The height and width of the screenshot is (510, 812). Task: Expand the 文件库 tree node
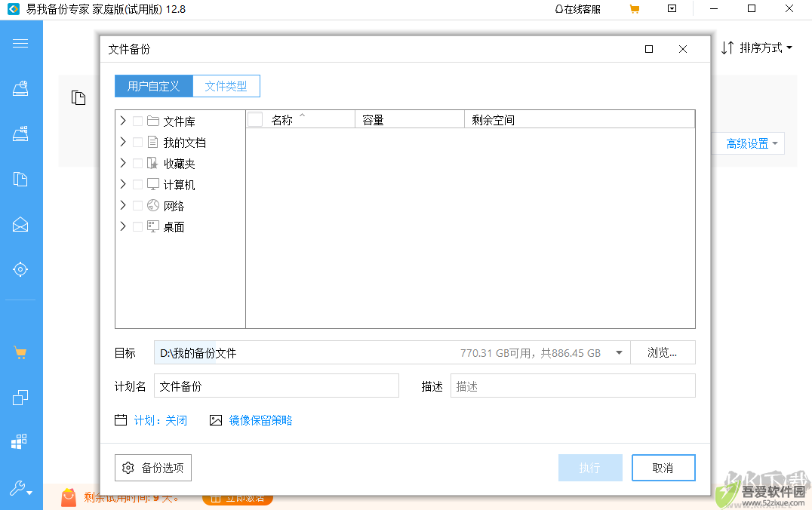click(x=123, y=121)
